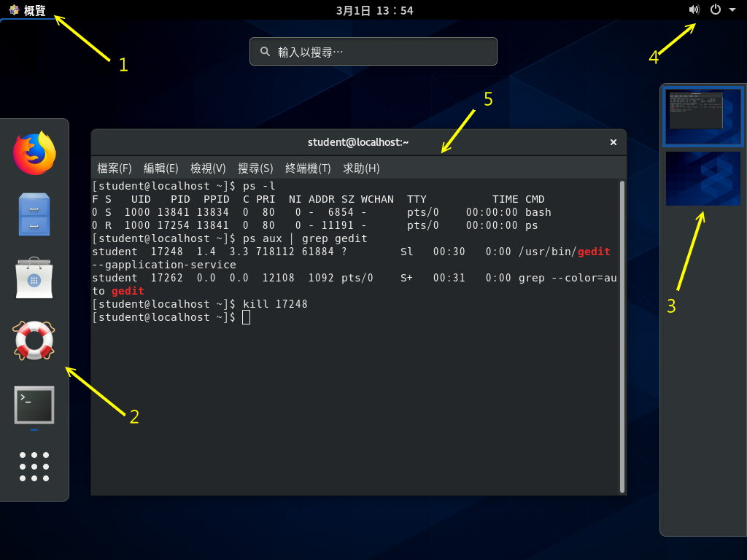Click the search input field
Screen dimensions: 747x560
coord(373,52)
